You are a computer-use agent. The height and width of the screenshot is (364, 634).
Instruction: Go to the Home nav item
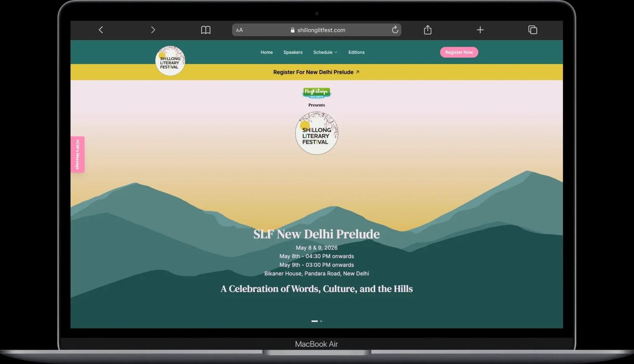pyautogui.click(x=267, y=52)
